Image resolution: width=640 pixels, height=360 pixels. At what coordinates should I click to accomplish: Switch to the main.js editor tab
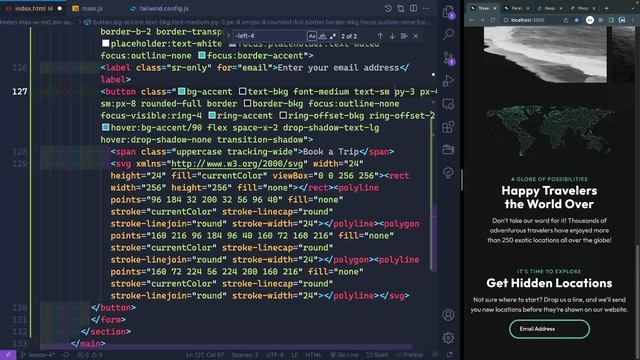click(x=88, y=8)
